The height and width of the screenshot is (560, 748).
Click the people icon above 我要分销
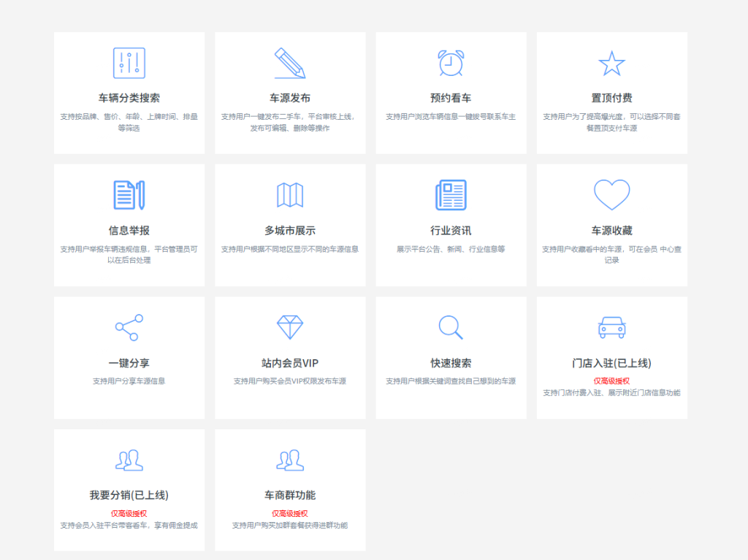[x=129, y=460]
